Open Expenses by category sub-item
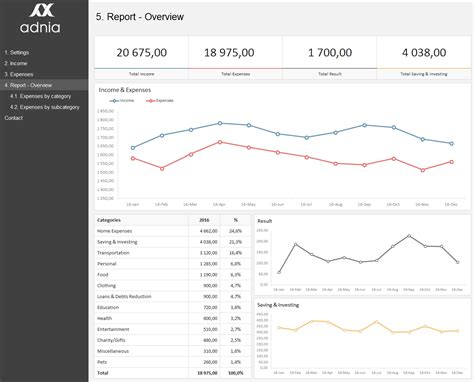The width and height of the screenshot is (474, 382). pos(40,96)
